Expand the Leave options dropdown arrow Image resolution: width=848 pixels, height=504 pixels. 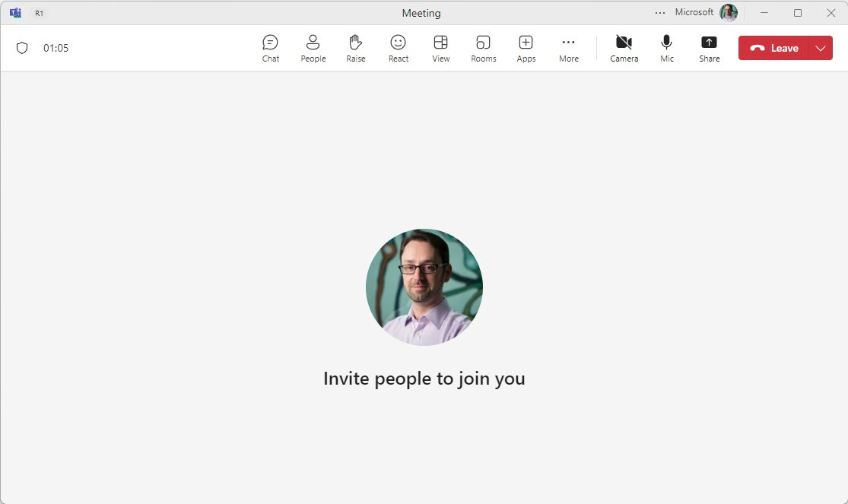[x=820, y=48]
